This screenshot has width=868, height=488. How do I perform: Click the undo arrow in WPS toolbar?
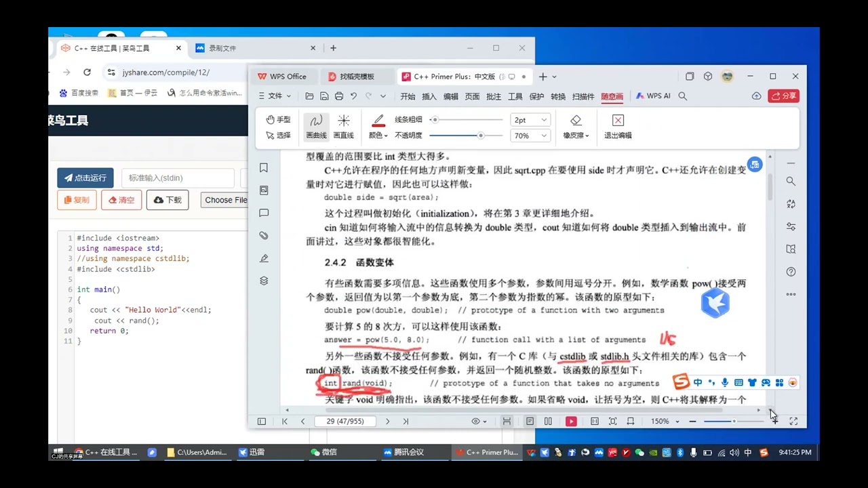[x=354, y=96]
